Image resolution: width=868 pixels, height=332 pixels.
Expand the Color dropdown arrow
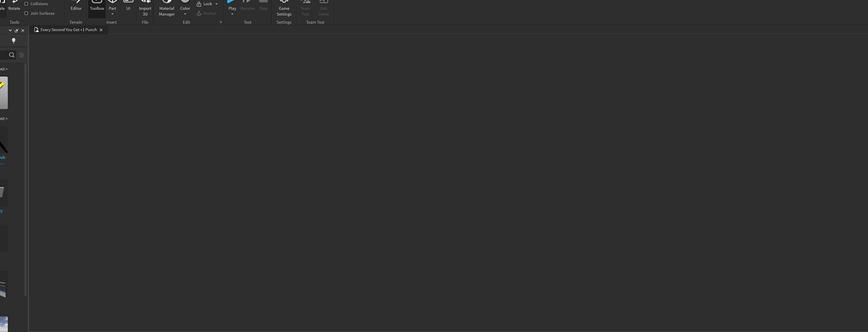(185, 14)
